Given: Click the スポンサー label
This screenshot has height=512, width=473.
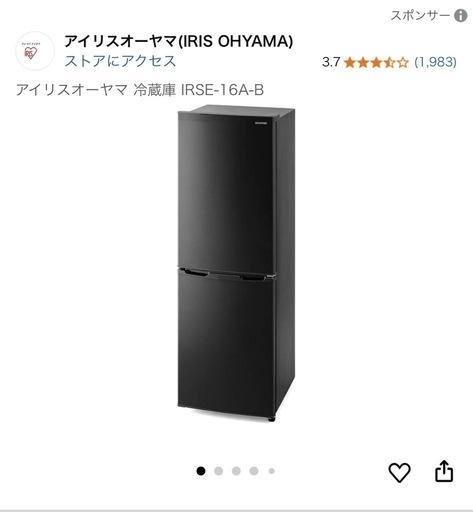Looking at the screenshot, I should 420,16.
